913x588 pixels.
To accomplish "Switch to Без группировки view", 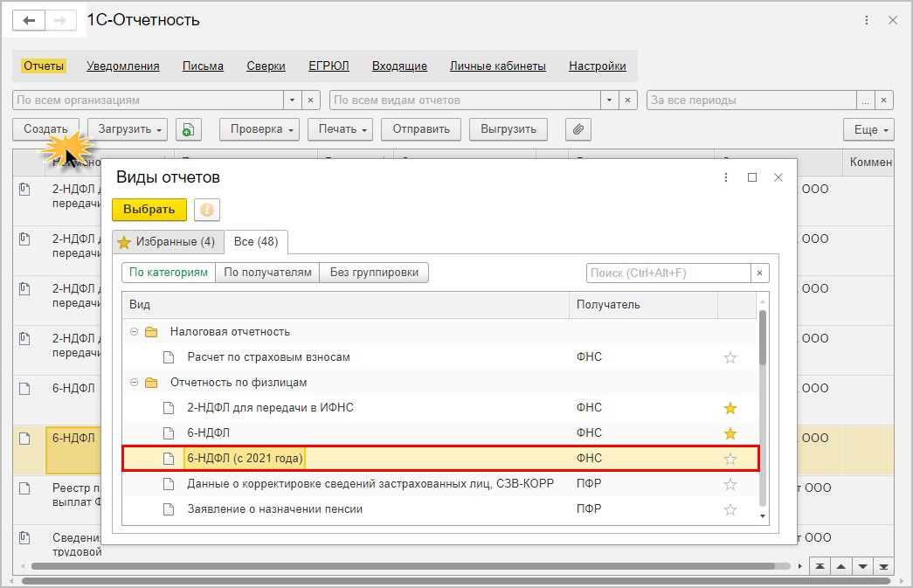I will pyautogui.click(x=374, y=273).
